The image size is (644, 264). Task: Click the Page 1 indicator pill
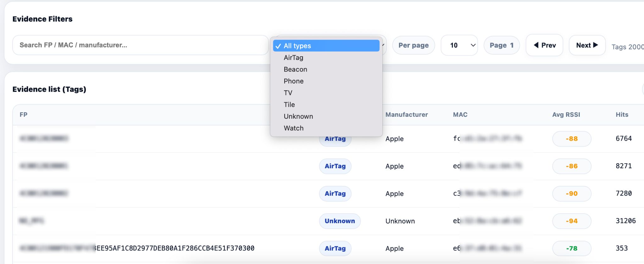coord(501,46)
